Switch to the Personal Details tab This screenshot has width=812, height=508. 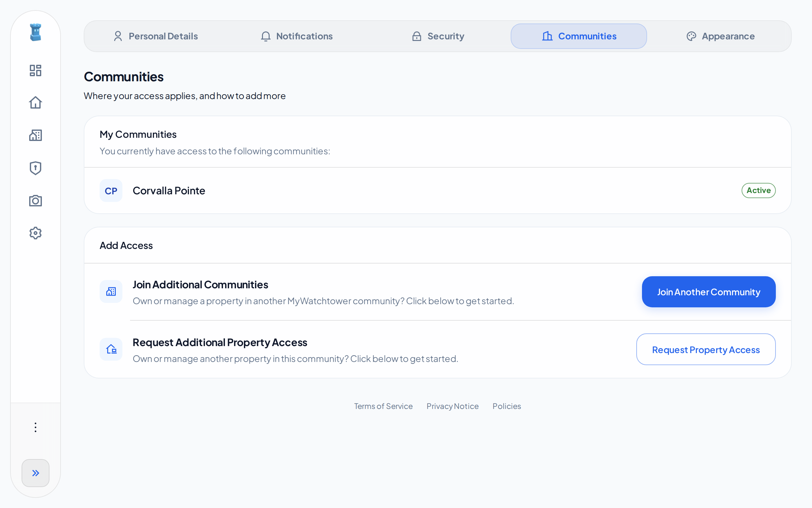(x=156, y=36)
